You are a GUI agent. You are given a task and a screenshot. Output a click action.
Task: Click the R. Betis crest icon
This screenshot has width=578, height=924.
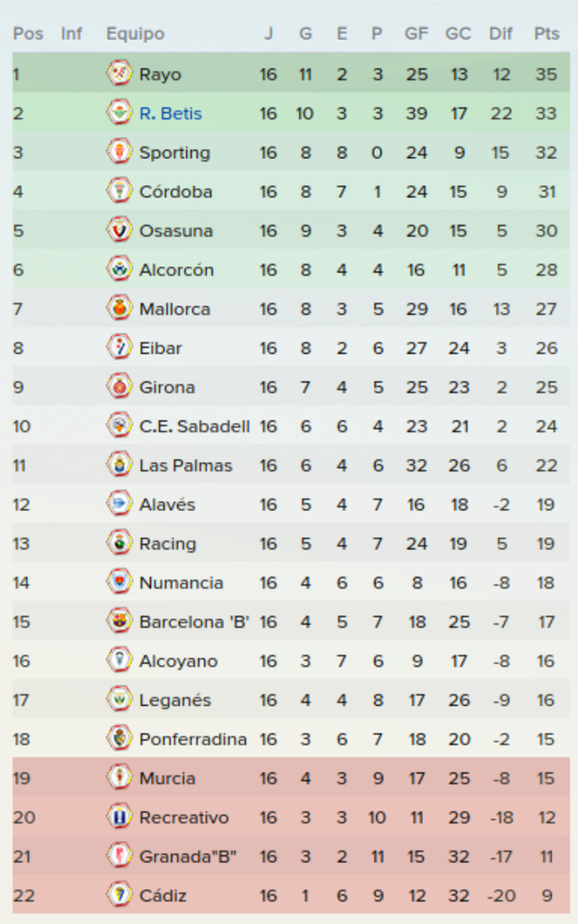point(119,112)
